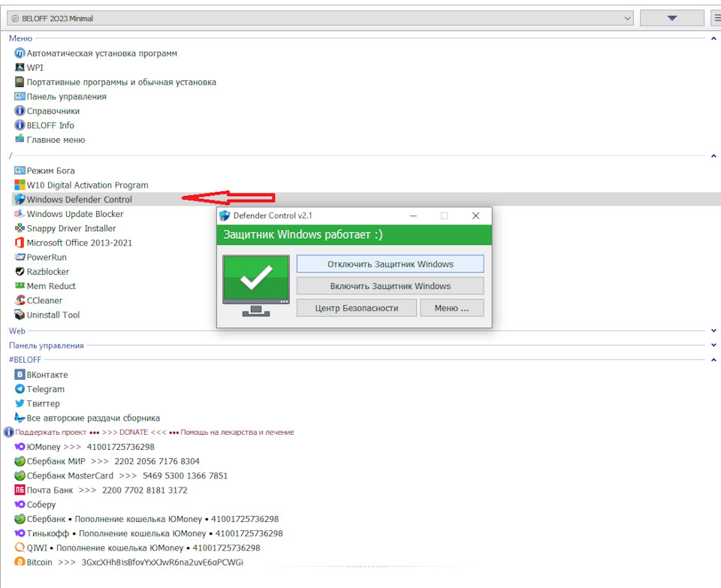Expand the Web section chevron

point(713,330)
